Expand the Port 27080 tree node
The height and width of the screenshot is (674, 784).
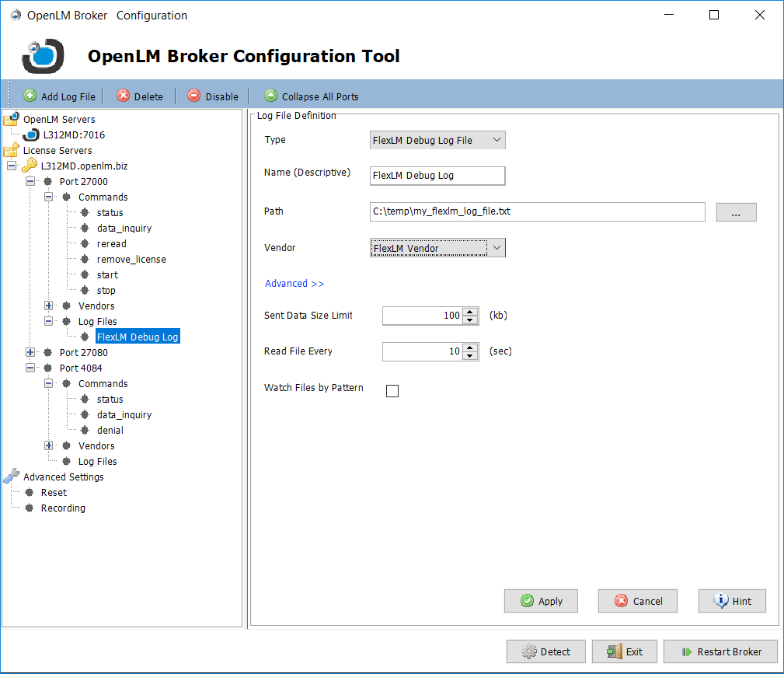[x=30, y=352]
